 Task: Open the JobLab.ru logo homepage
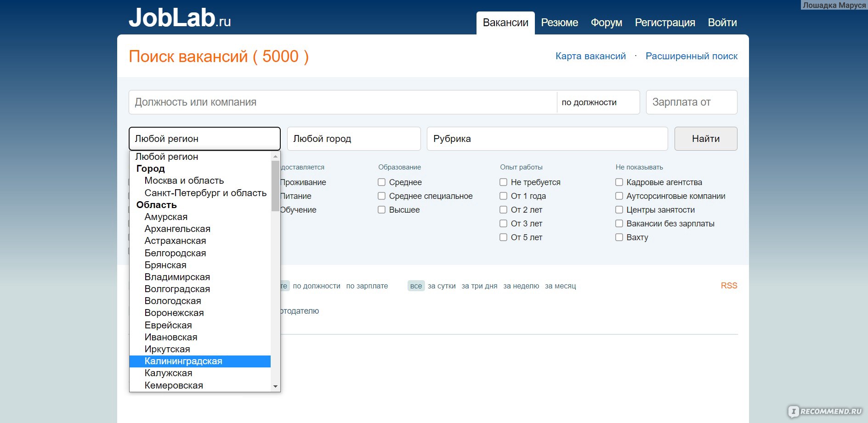pos(180,18)
